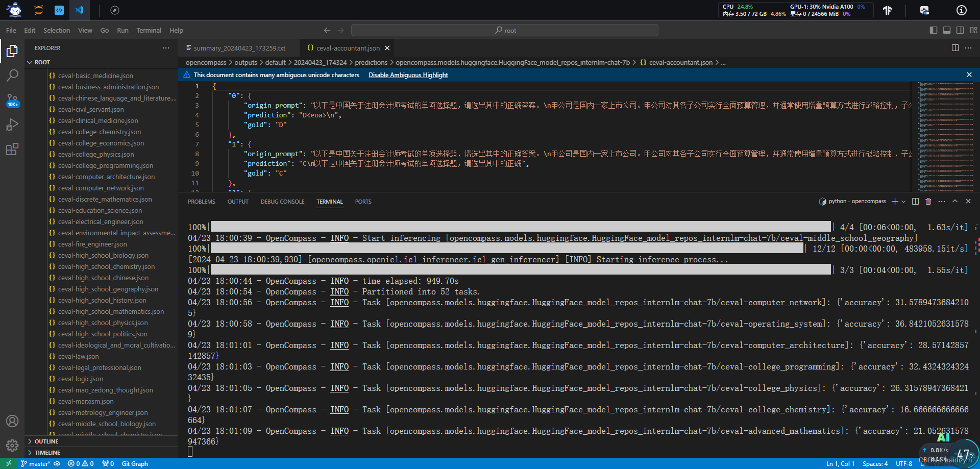
Task: Switch to summary_20240423_173259.txt tab
Action: coord(239,48)
